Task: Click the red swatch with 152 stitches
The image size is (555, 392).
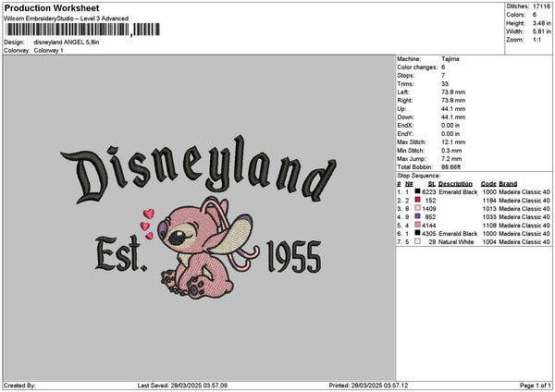Action: pos(418,200)
